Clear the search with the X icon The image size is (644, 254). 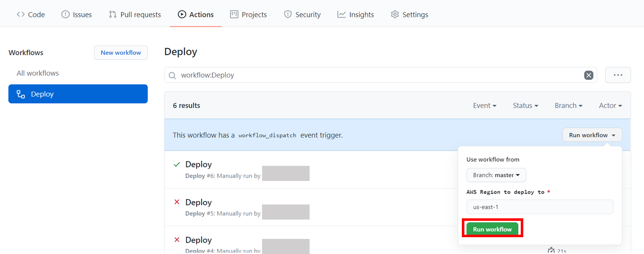point(588,75)
